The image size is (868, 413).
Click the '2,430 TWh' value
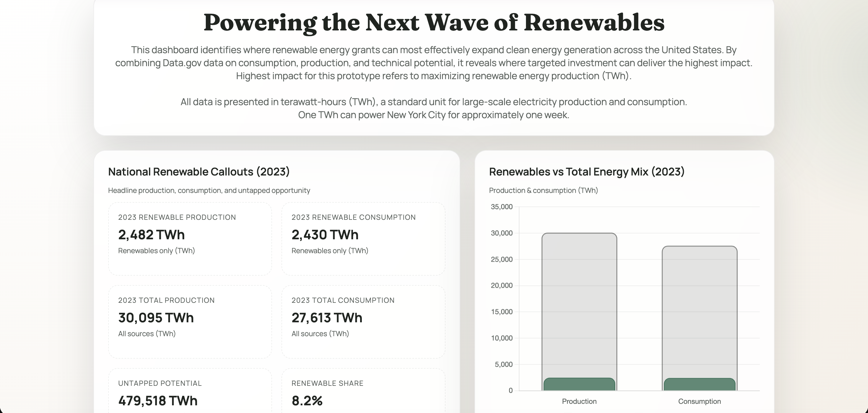[325, 235]
